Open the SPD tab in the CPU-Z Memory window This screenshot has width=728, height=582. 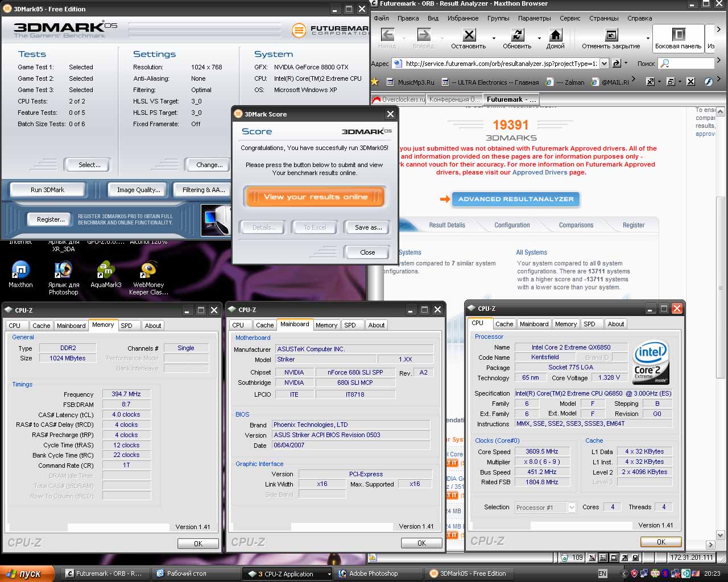click(x=126, y=326)
